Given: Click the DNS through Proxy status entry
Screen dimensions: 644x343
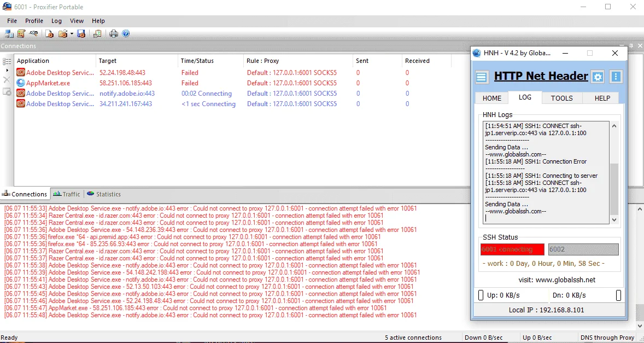Looking at the screenshot, I should pos(607,338).
